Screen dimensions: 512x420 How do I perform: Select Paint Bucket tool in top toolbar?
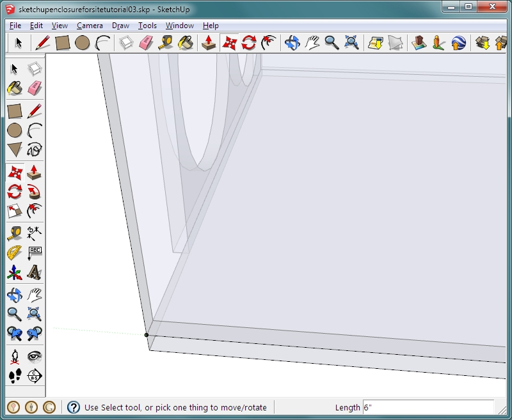coord(186,43)
